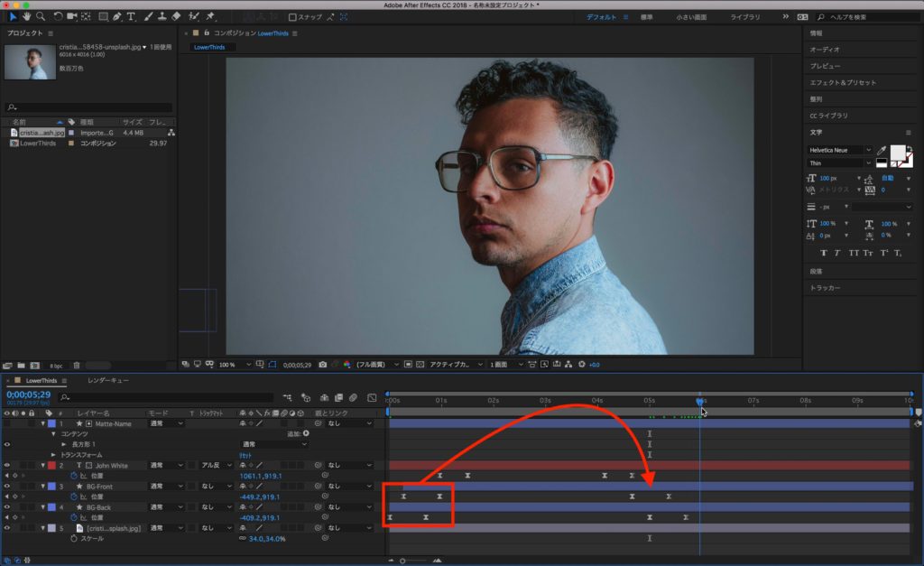Image resolution: width=924 pixels, height=566 pixels.
Task: Select the Puppet Pin tool
Action: (x=209, y=16)
